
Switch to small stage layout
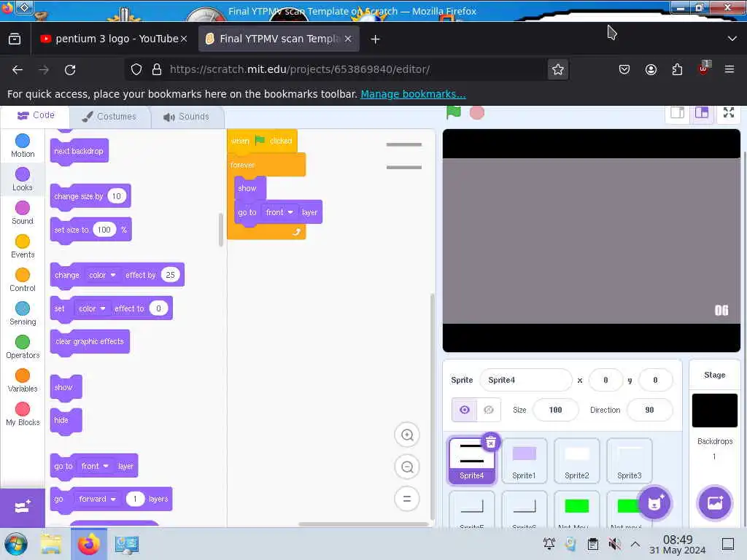tap(677, 113)
